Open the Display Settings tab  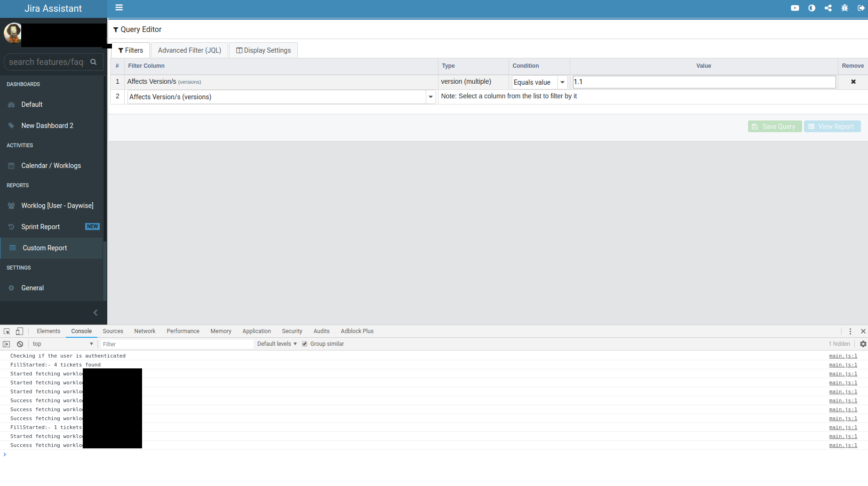[263, 50]
